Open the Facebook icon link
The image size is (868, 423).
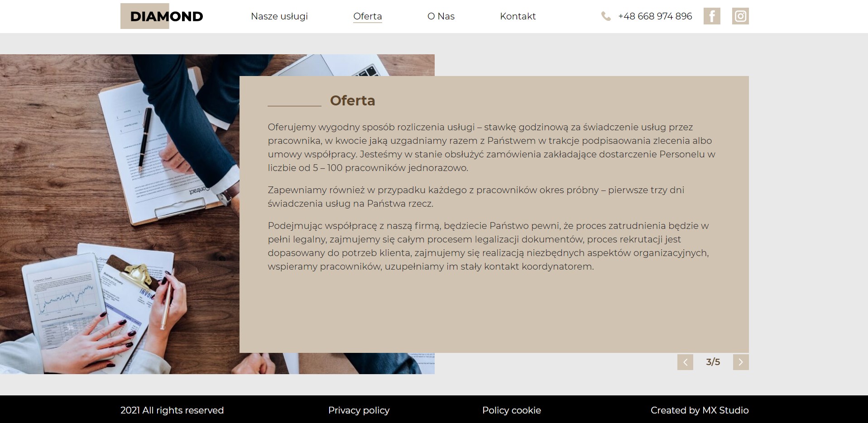[711, 16]
